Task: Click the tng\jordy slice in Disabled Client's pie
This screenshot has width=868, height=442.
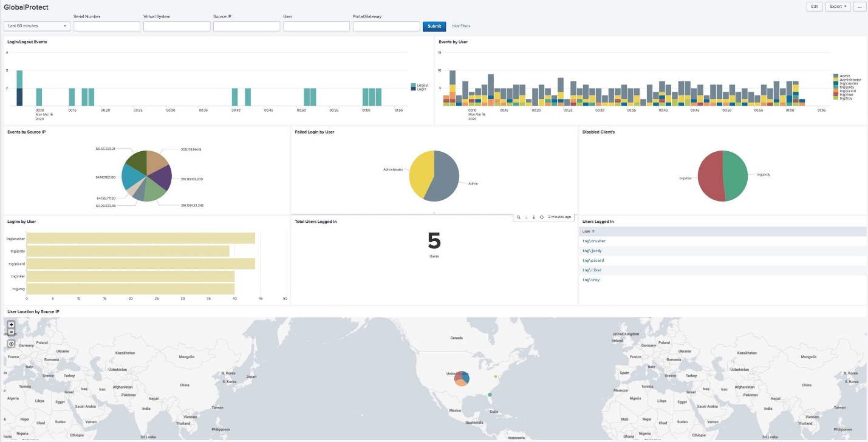Action: [736, 175]
